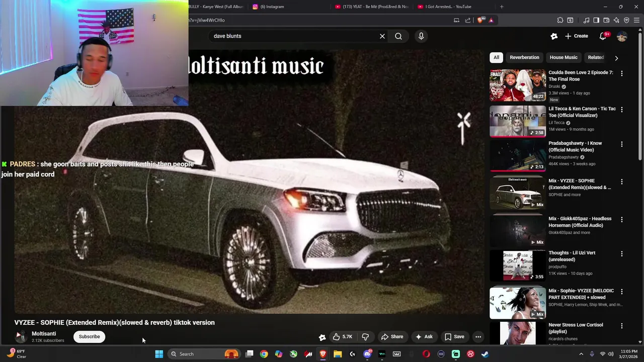The image size is (644, 362).
Task: Start voice search with the microphone
Action: click(421, 36)
